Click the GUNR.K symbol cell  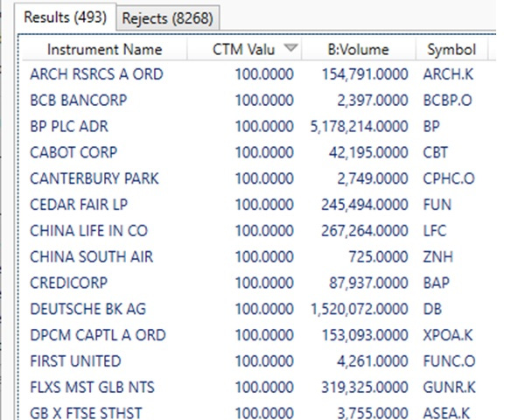[x=449, y=388]
